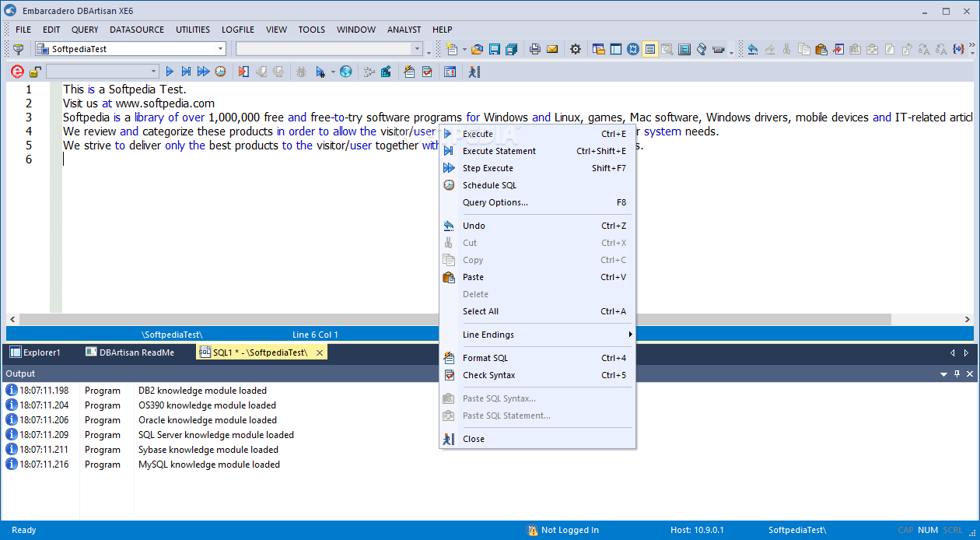The height and width of the screenshot is (540, 980).
Task: Choose Select All in context menu
Action: point(537,311)
